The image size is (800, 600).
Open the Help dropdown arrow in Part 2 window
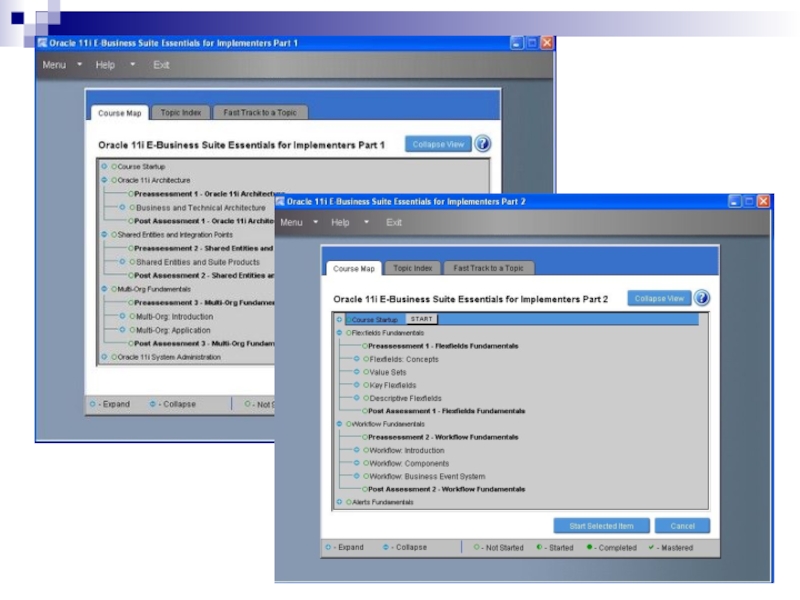coord(366,222)
